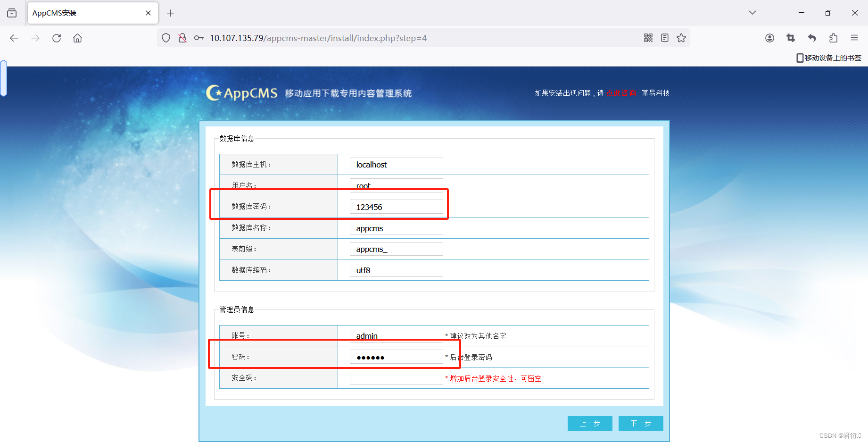
Task: Click the 表前缀 label
Action: [x=244, y=249]
